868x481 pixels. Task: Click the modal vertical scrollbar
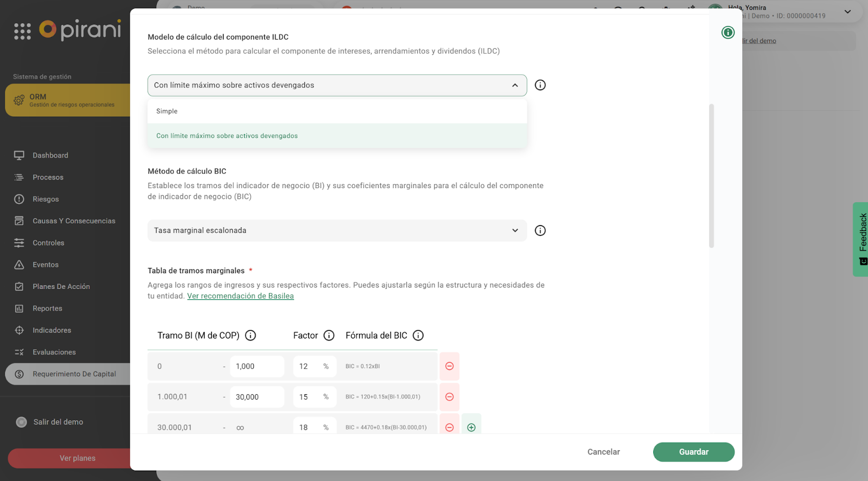tap(711, 176)
